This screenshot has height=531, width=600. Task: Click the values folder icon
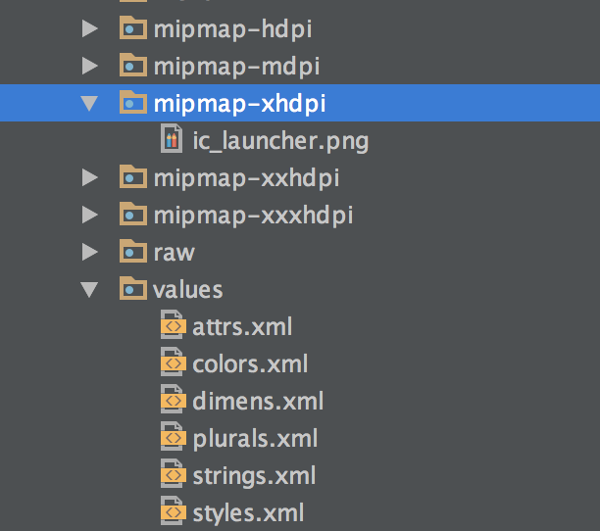tap(133, 288)
